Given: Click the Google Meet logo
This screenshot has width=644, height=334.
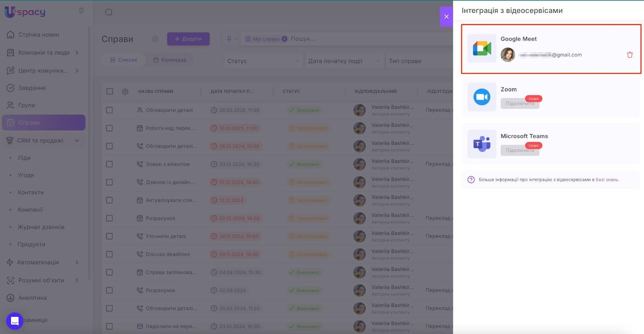Looking at the screenshot, I should pyautogui.click(x=482, y=48).
